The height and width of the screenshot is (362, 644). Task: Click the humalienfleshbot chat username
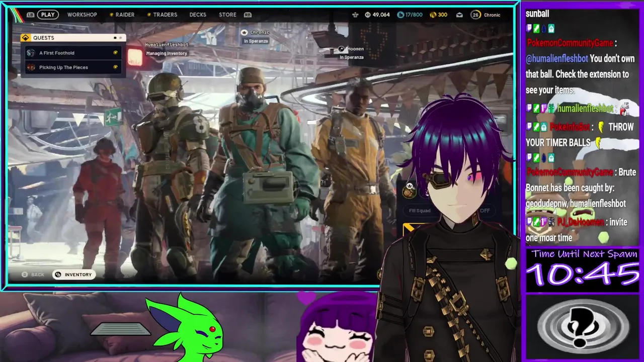coord(585,109)
